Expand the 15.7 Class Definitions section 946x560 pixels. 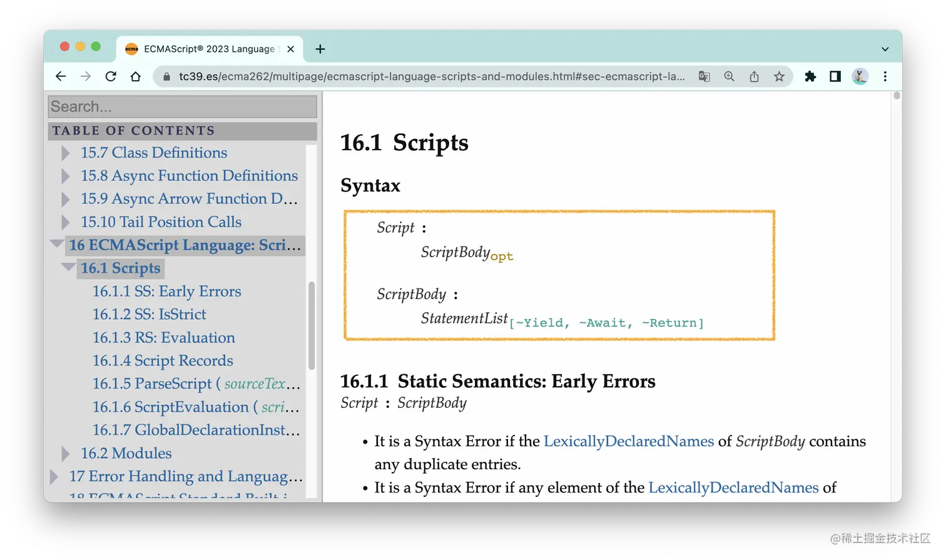pyautogui.click(x=65, y=152)
